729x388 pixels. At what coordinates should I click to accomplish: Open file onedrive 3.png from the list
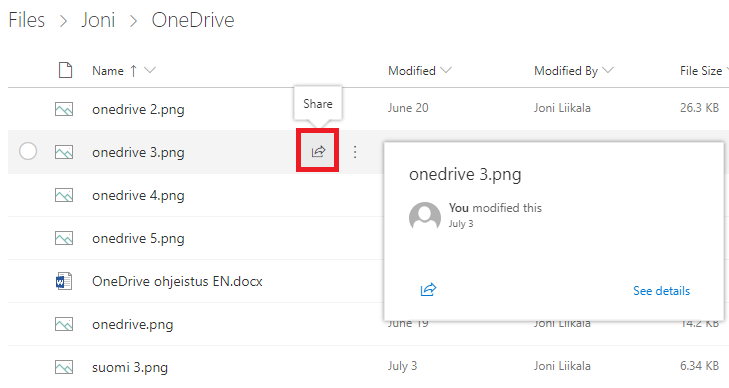[138, 152]
